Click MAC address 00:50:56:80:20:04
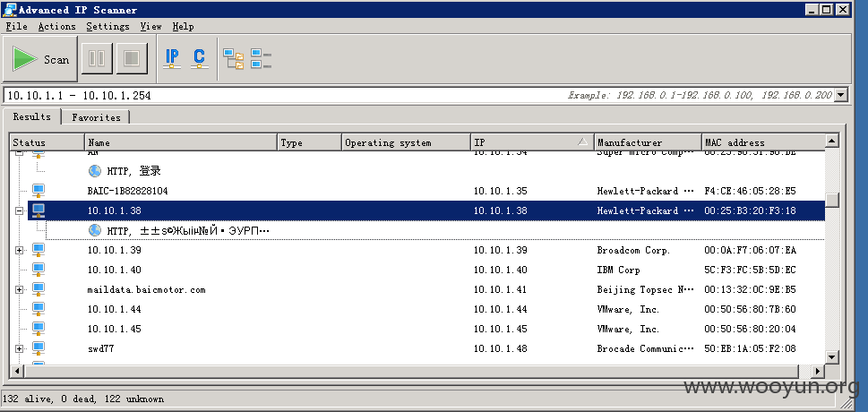The height and width of the screenshot is (412, 868). click(x=750, y=329)
